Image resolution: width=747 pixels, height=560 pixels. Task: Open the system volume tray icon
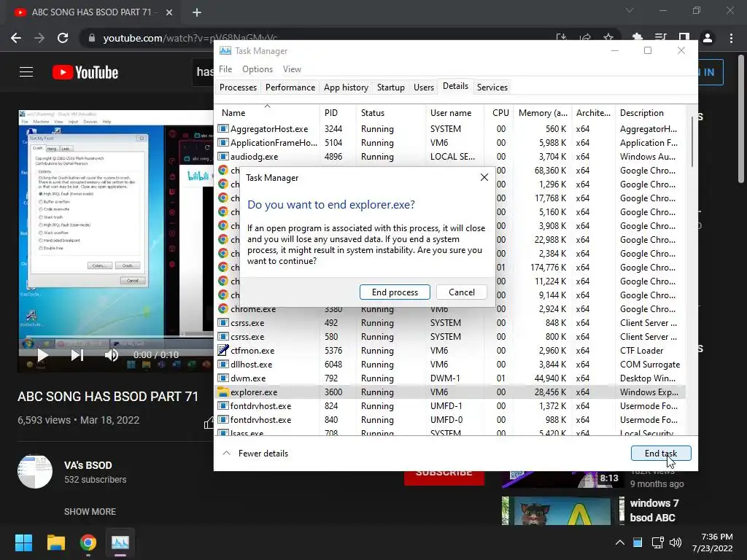[675, 542]
